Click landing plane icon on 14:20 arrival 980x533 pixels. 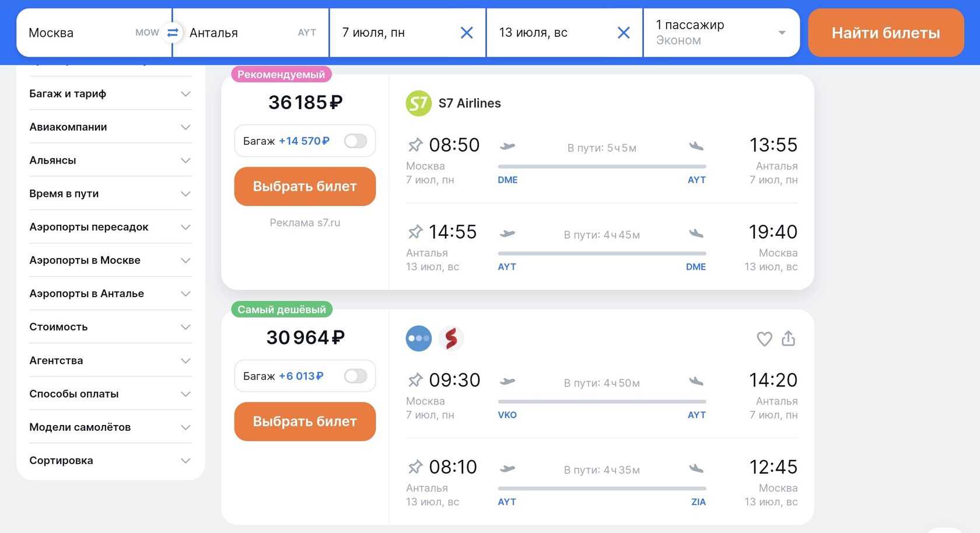pos(696,381)
